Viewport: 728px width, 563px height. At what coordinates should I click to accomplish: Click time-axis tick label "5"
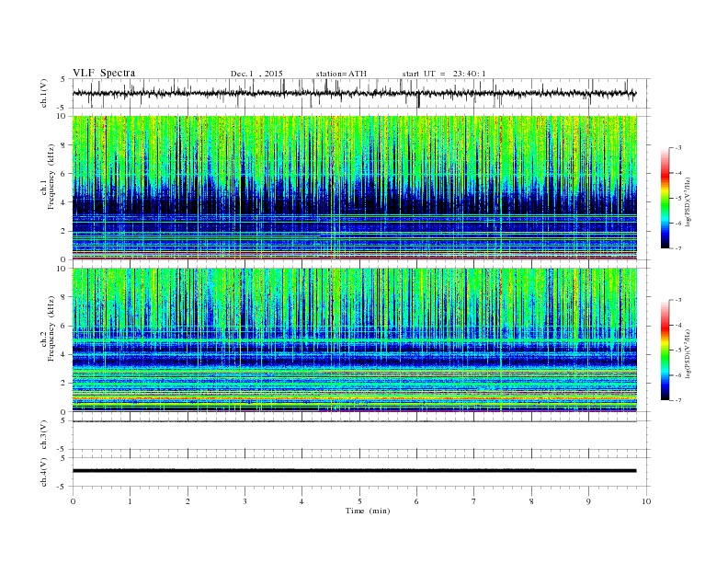[x=359, y=501]
